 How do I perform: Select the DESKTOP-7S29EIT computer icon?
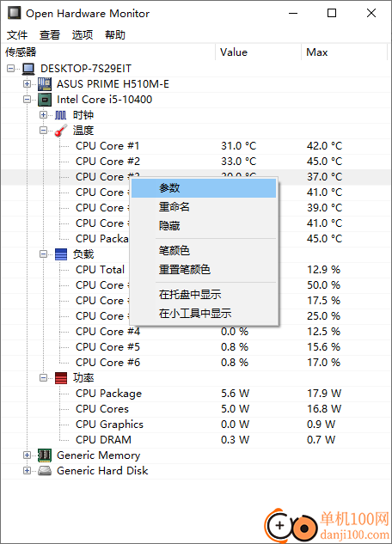coord(28,69)
